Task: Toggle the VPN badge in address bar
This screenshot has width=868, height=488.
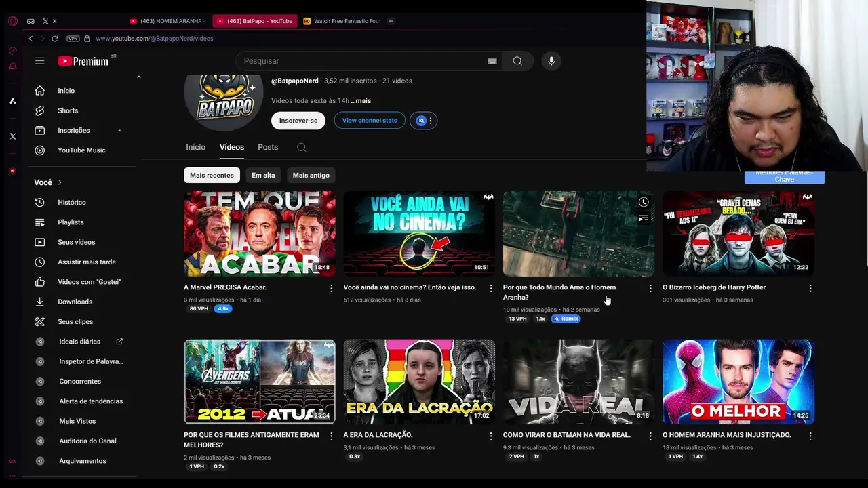Action: [x=73, y=39]
